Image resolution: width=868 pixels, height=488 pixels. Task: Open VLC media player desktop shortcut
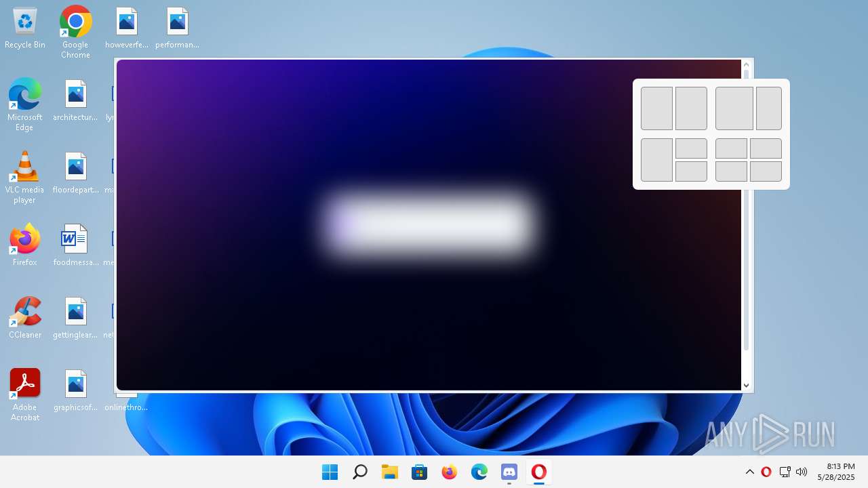tap(25, 177)
